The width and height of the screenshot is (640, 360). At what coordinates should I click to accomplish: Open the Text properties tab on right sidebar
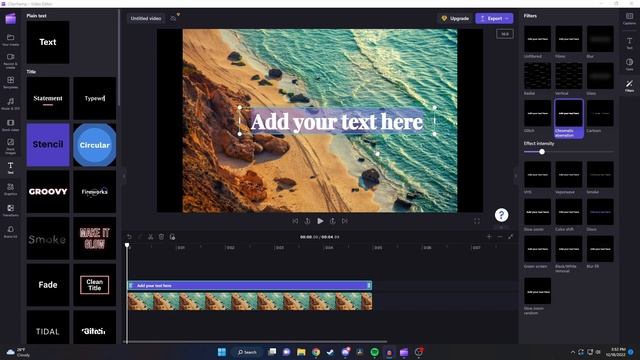point(629,43)
